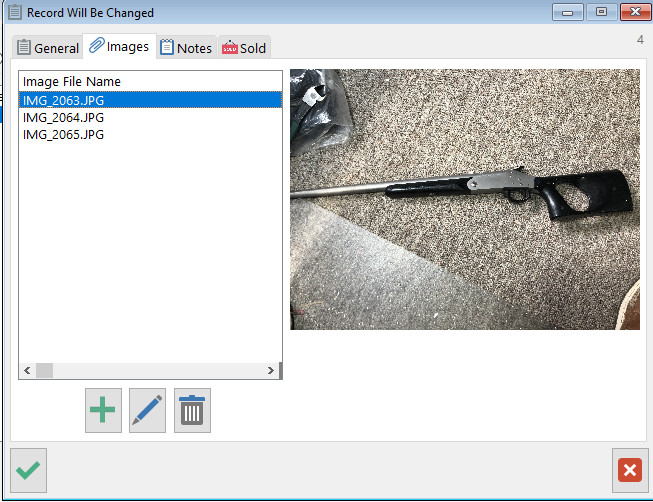
Task: Minimize the Record Will Be Changed window
Action: 567,12
